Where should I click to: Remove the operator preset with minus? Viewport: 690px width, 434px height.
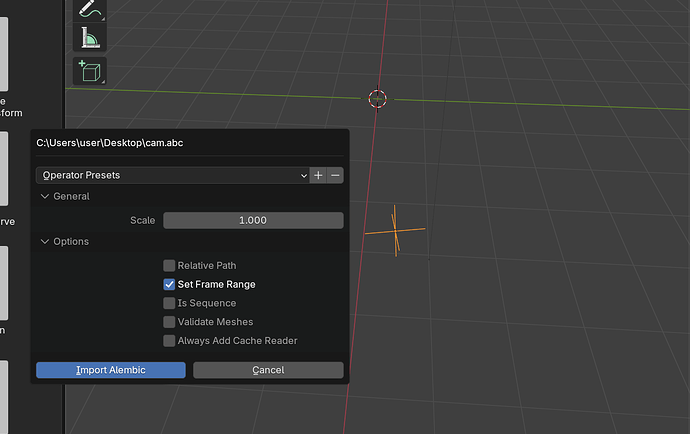click(335, 175)
